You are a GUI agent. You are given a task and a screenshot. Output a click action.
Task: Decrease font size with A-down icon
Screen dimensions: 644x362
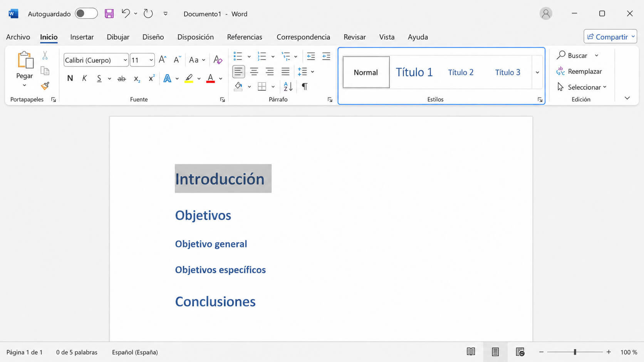pos(177,60)
